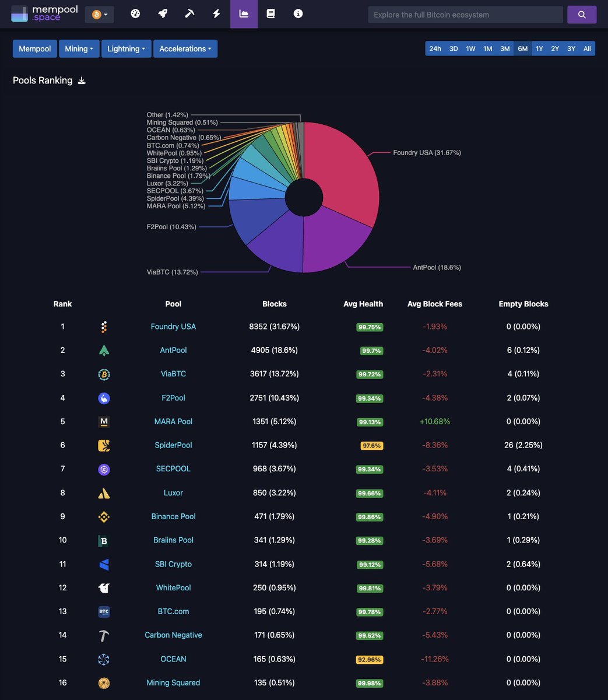
Task: Open the Lightning dropdown menu
Action: (x=126, y=48)
